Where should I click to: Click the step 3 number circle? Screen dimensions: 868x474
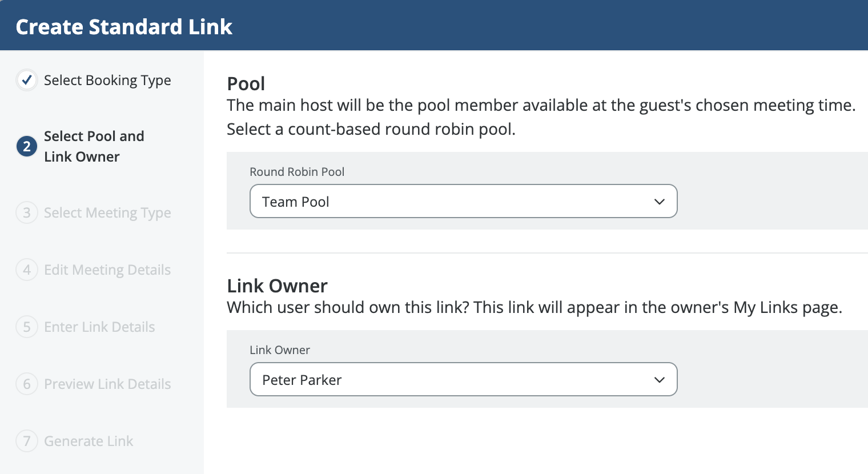(26, 213)
